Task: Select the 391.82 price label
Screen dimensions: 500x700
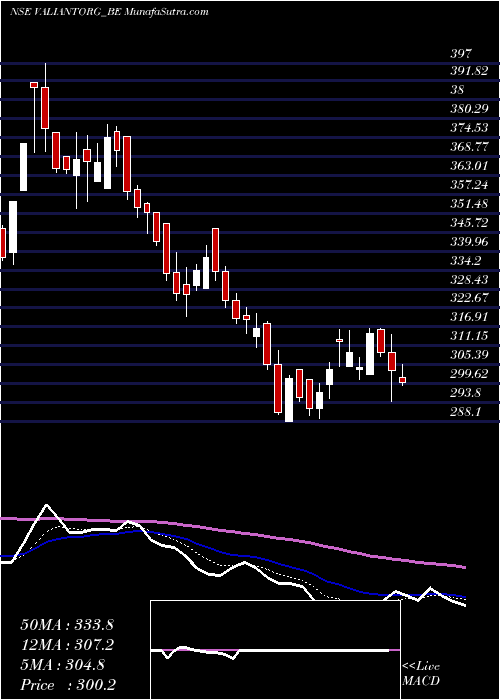Action: (x=469, y=71)
